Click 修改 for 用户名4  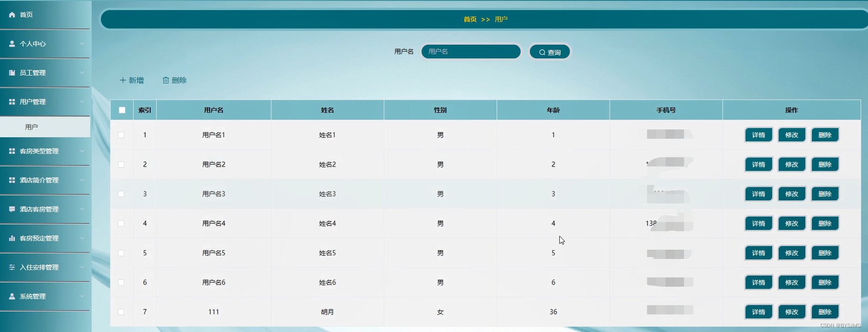click(792, 223)
